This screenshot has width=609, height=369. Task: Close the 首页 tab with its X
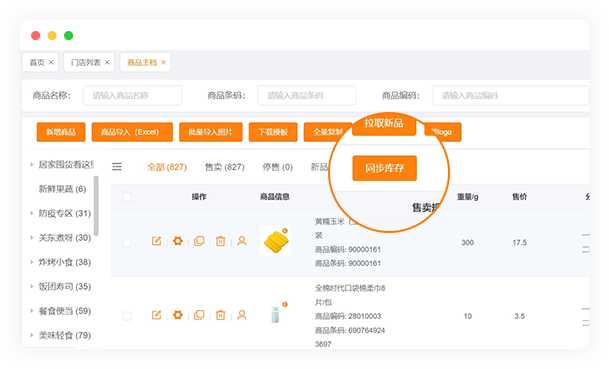pos(51,63)
